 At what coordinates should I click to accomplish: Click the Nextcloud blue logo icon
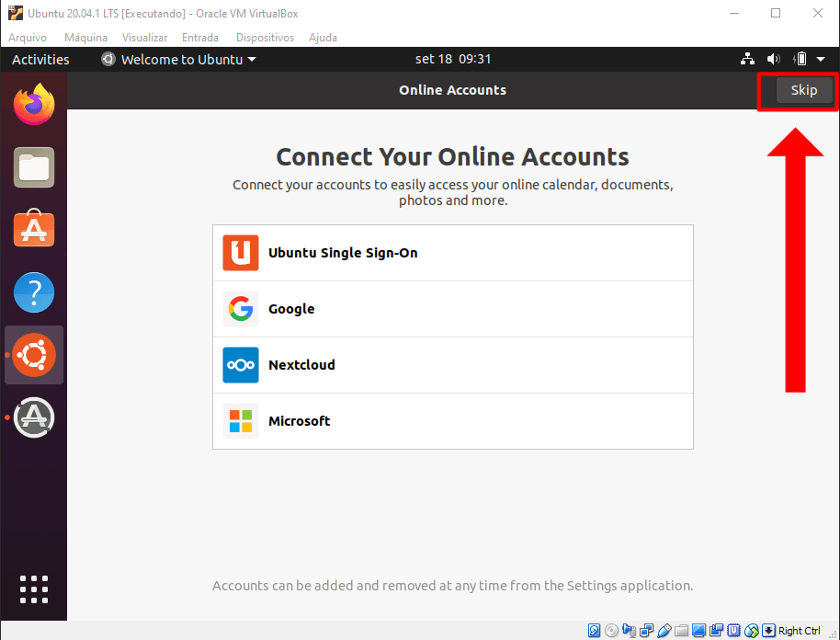(x=241, y=365)
